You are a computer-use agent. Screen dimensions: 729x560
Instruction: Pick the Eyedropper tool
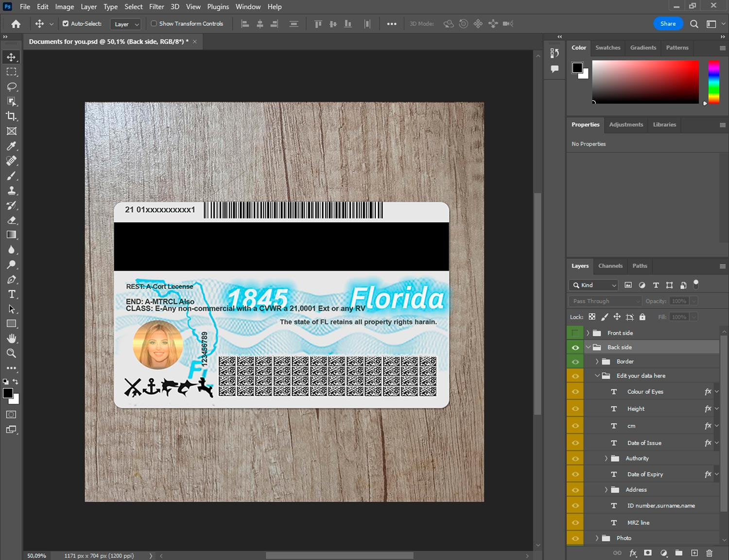coord(12,146)
